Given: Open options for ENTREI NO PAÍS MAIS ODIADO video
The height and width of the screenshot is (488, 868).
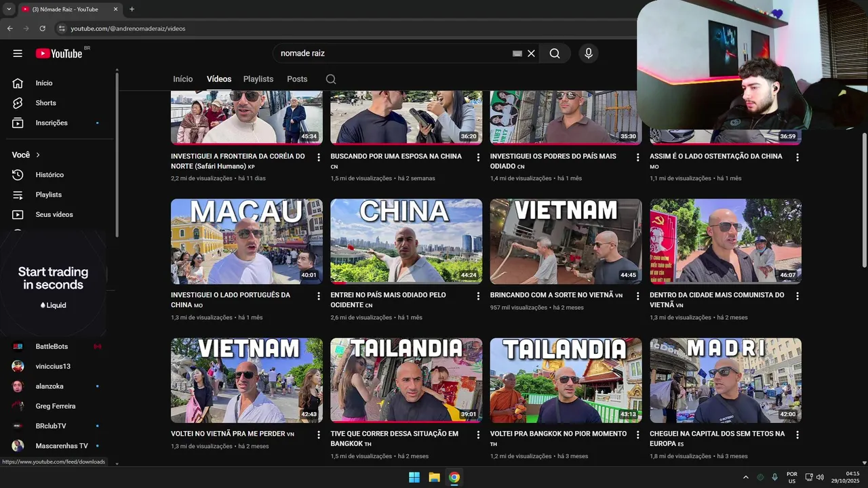Looking at the screenshot, I should pyautogui.click(x=478, y=296).
